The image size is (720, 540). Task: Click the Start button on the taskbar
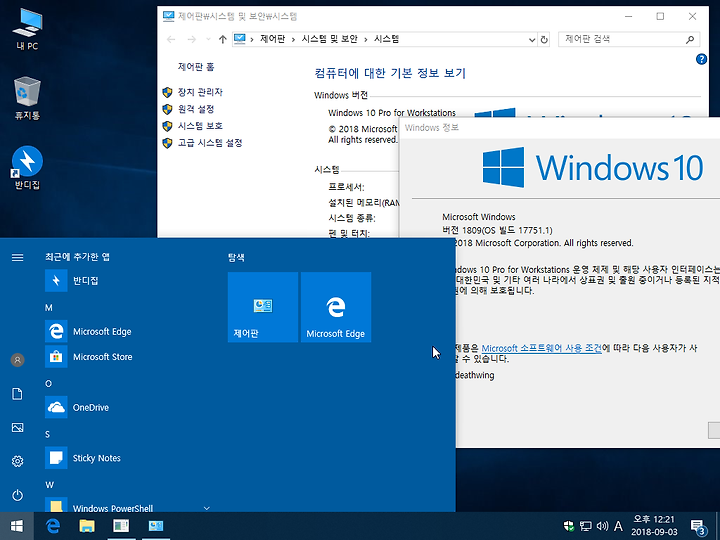(x=17, y=526)
